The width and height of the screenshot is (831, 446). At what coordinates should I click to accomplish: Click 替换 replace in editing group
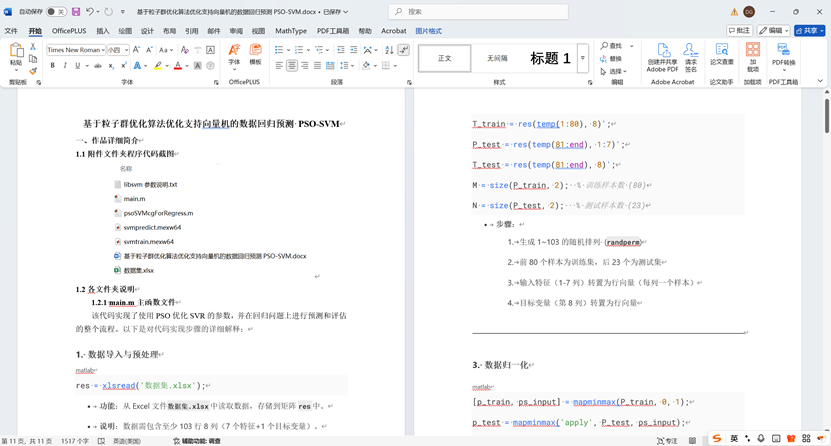point(611,59)
